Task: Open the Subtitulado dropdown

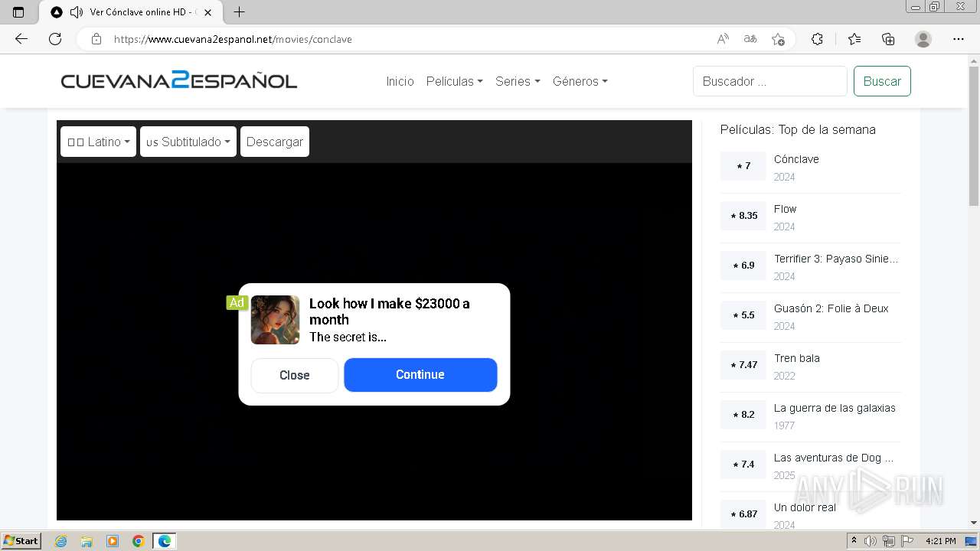Action: (x=188, y=142)
